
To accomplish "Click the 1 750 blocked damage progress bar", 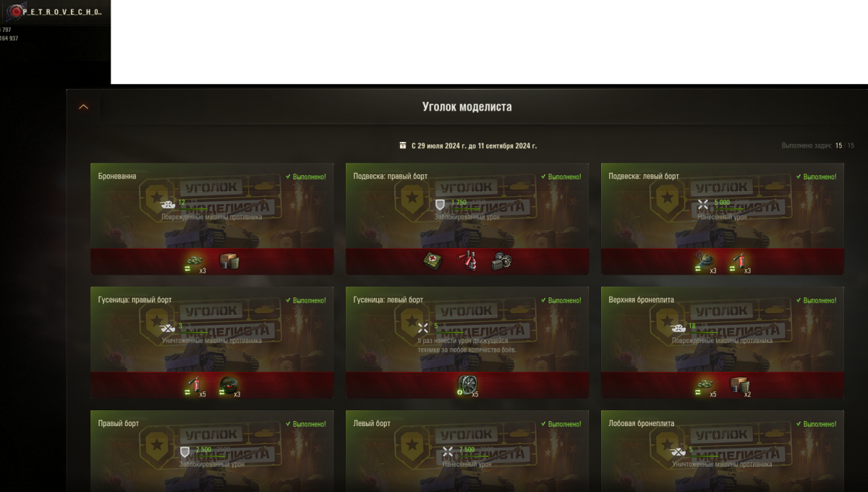I will click(467, 208).
